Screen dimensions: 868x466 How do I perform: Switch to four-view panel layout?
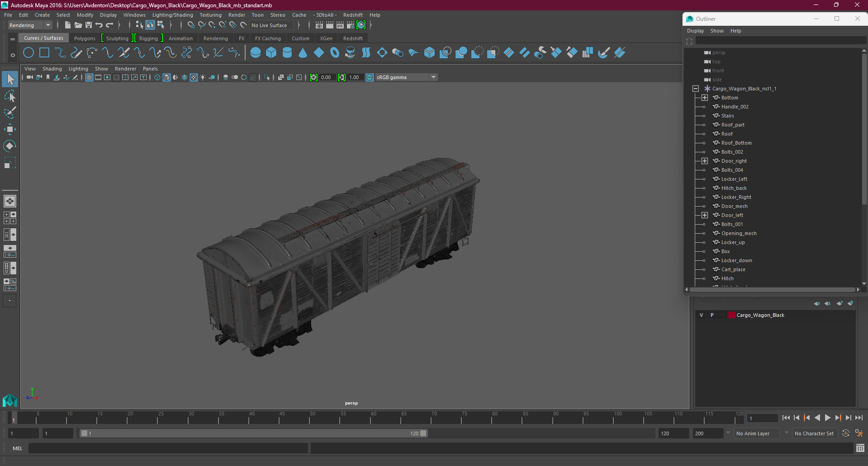pyautogui.click(x=10, y=218)
